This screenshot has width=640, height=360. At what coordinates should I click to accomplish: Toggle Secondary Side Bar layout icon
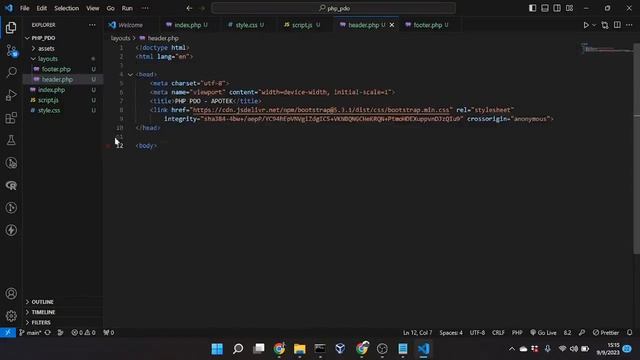557,8
